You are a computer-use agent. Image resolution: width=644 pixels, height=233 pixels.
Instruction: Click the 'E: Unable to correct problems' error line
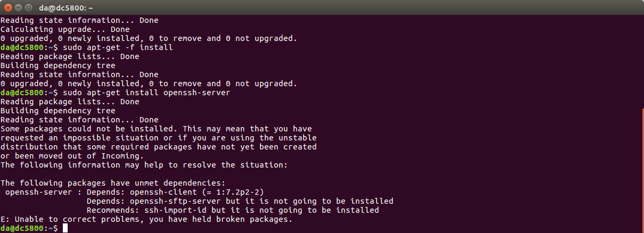tap(146, 219)
